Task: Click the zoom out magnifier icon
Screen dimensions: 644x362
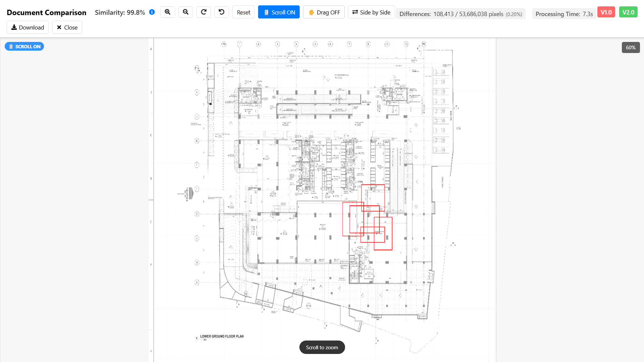Action: (x=186, y=12)
